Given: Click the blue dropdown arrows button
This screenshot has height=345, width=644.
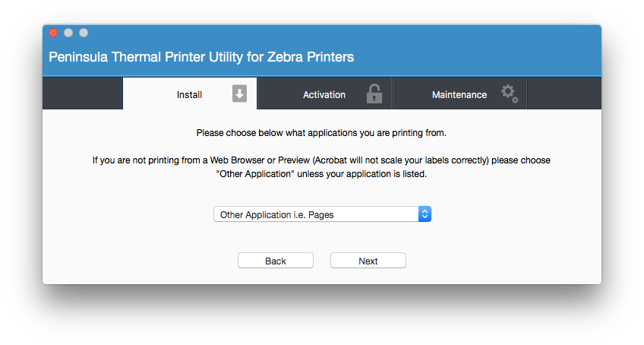Looking at the screenshot, I should pos(425,214).
